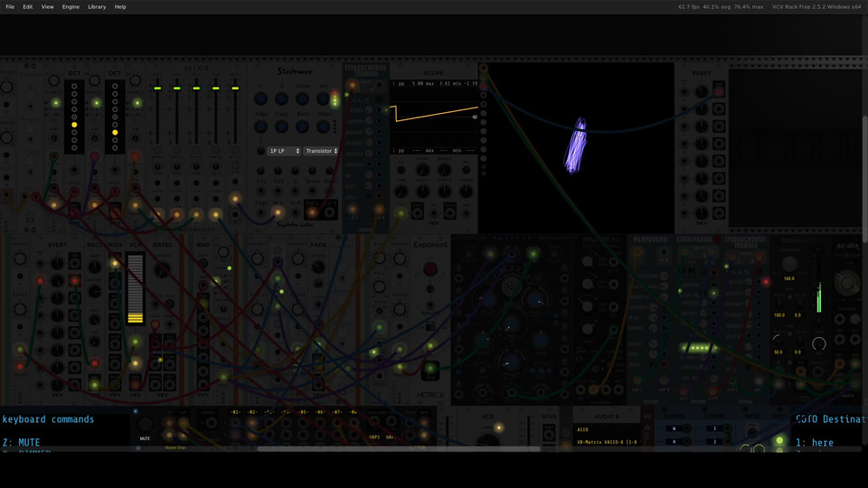Click the Stairway Edge input jack
The image size is (868, 488).
(x=260, y=211)
